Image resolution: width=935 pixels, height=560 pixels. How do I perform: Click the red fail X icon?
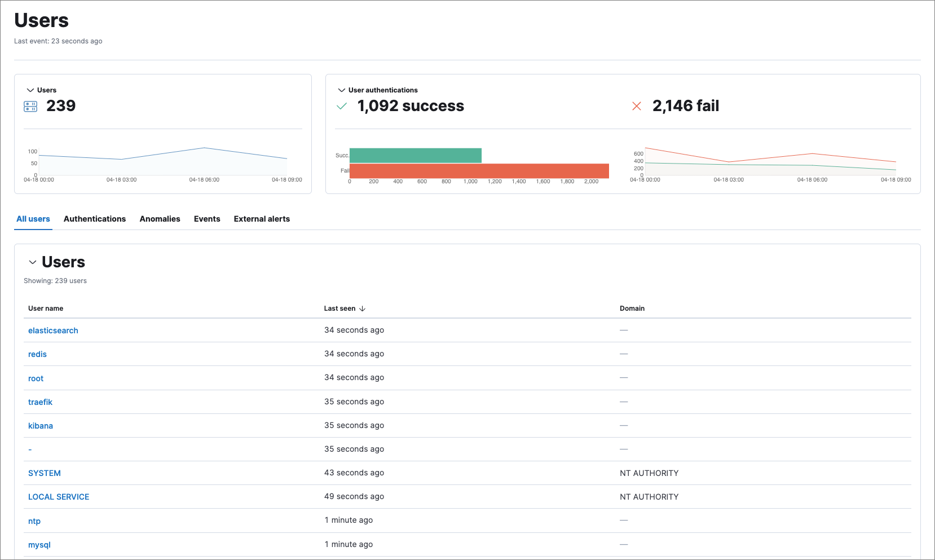coord(637,105)
